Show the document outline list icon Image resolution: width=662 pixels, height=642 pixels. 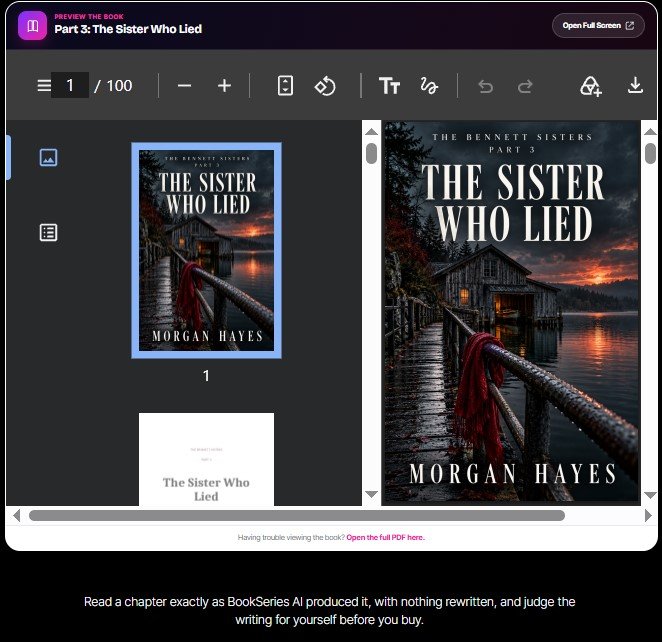(49, 233)
